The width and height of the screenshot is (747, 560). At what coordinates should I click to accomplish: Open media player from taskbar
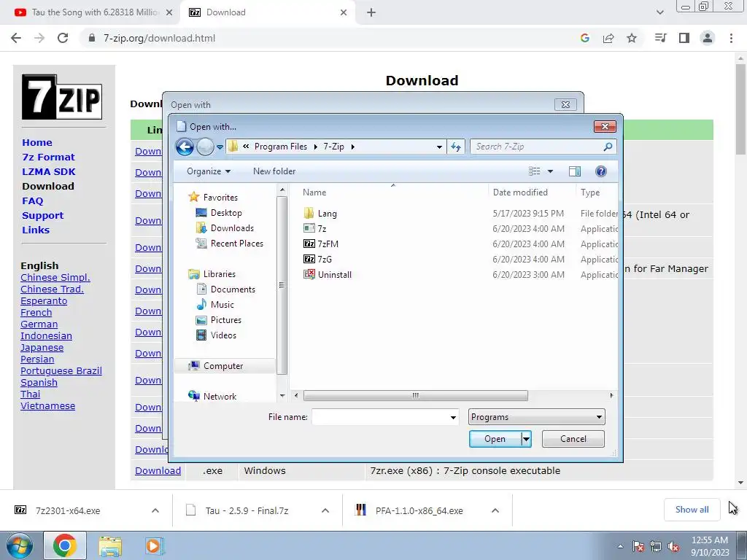pos(153,546)
